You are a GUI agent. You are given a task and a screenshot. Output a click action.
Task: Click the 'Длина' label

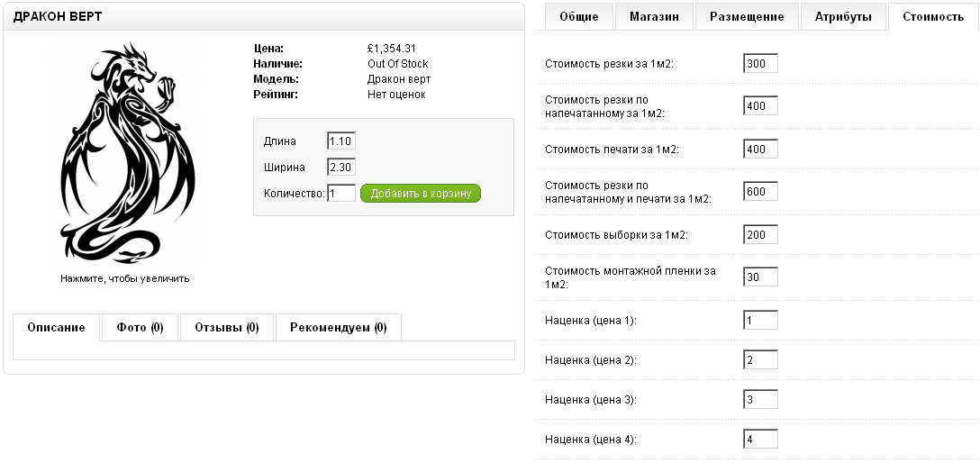pyautogui.click(x=280, y=141)
